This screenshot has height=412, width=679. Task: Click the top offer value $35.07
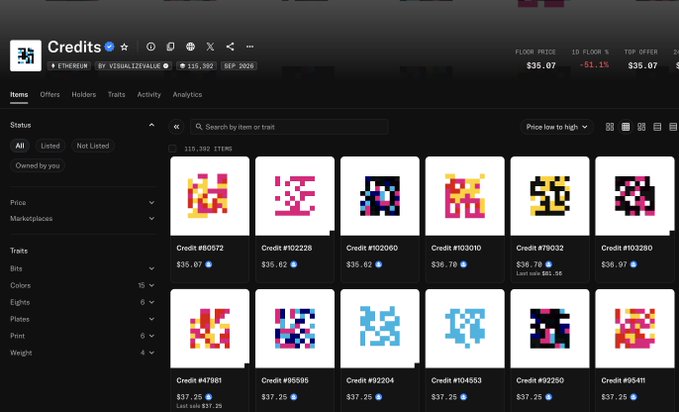coord(643,66)
